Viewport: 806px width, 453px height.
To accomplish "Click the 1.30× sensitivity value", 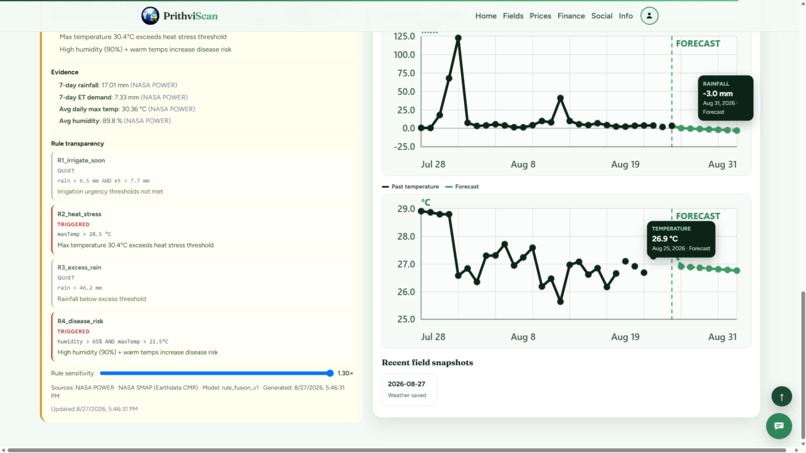I will click(x=345, y=373).
